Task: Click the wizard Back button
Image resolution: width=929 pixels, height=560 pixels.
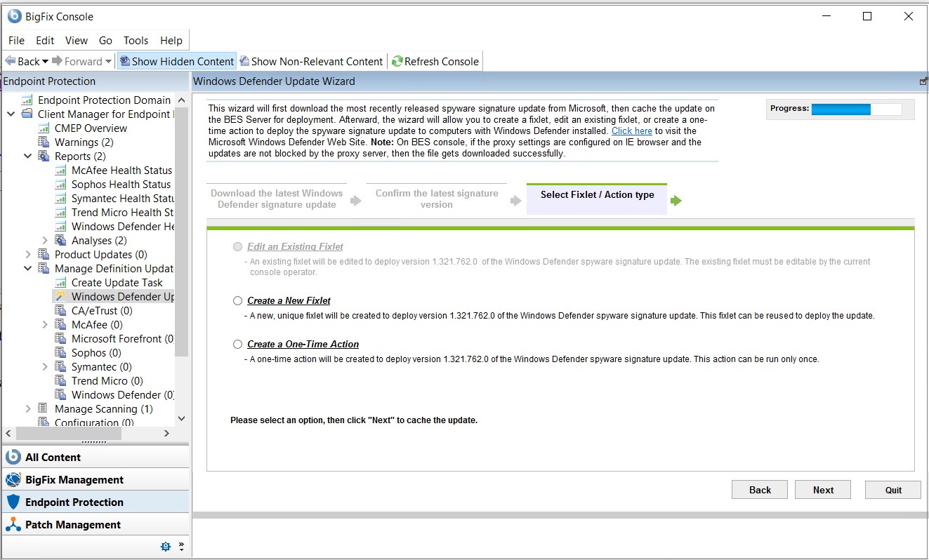Action: tap(760, 490)
